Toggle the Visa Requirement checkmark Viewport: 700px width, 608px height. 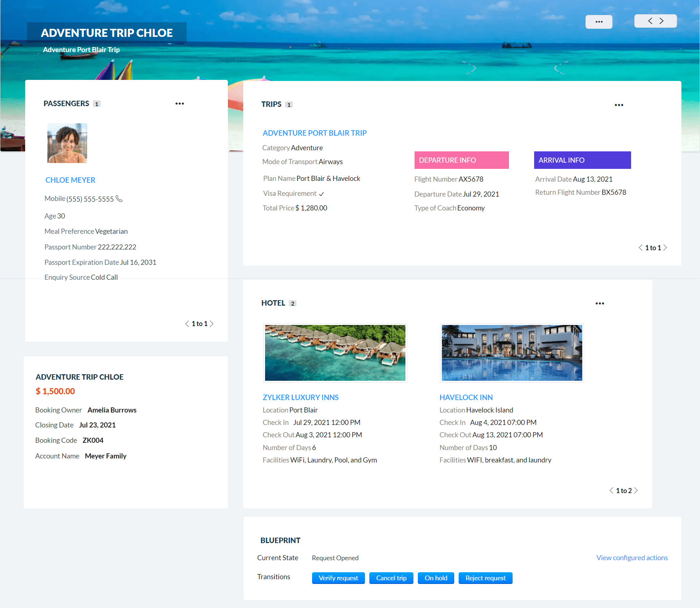coord(321,194)
